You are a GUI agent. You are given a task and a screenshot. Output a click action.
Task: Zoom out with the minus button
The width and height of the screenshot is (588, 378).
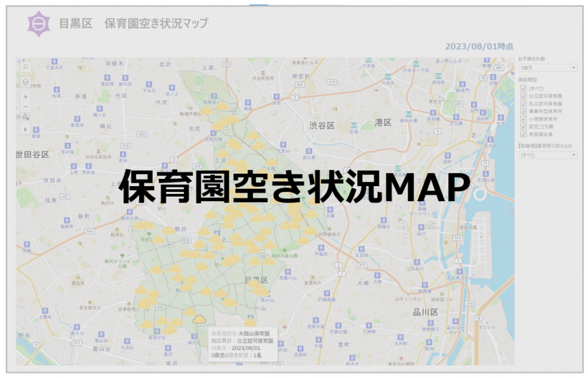pos(25,106)
